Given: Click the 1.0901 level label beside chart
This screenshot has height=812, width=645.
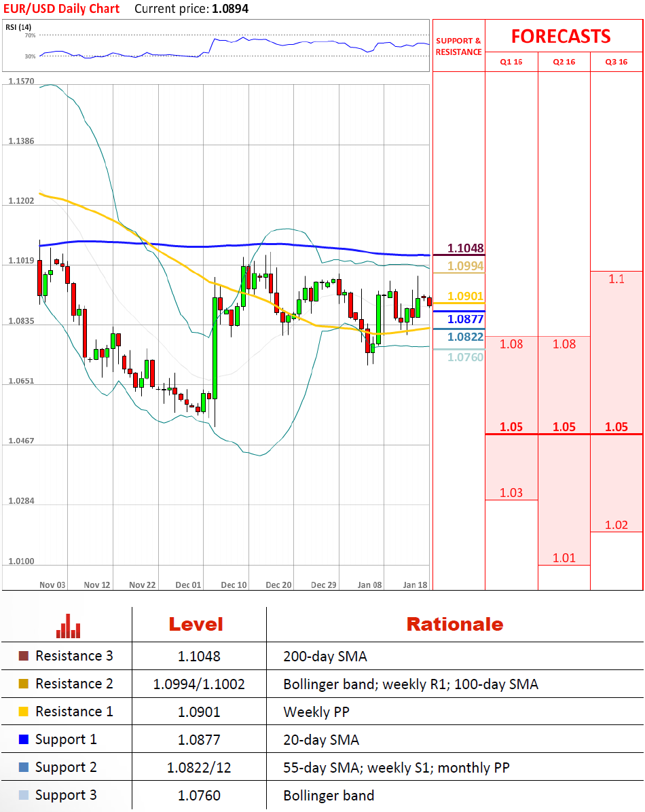Looking at the screenshot, I should (465, 296).
